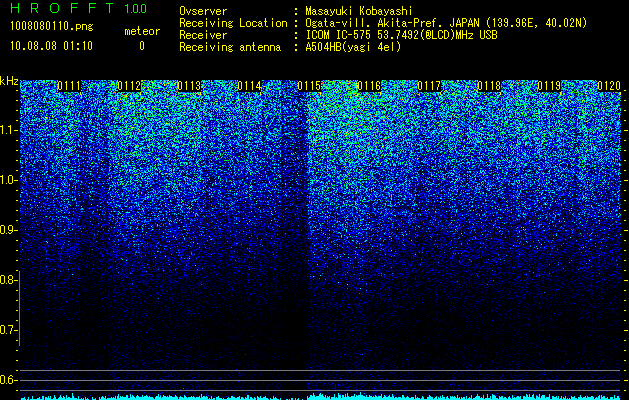Click the HROFFT 1.0.0 title text

point(79,8)
